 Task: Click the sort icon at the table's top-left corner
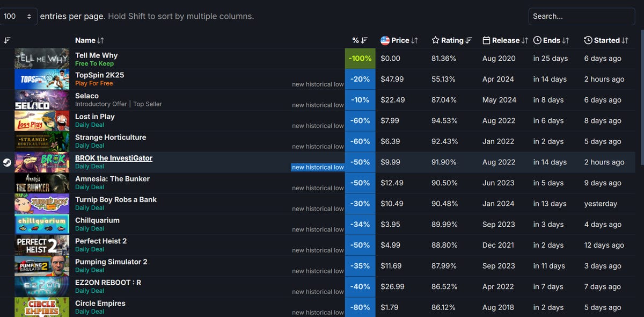[7, 40]
